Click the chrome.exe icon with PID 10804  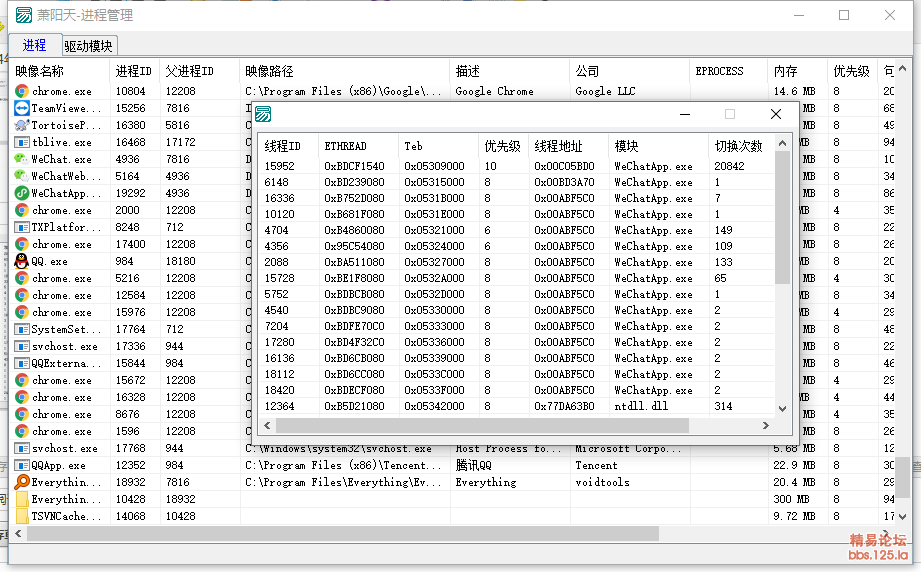22,91
